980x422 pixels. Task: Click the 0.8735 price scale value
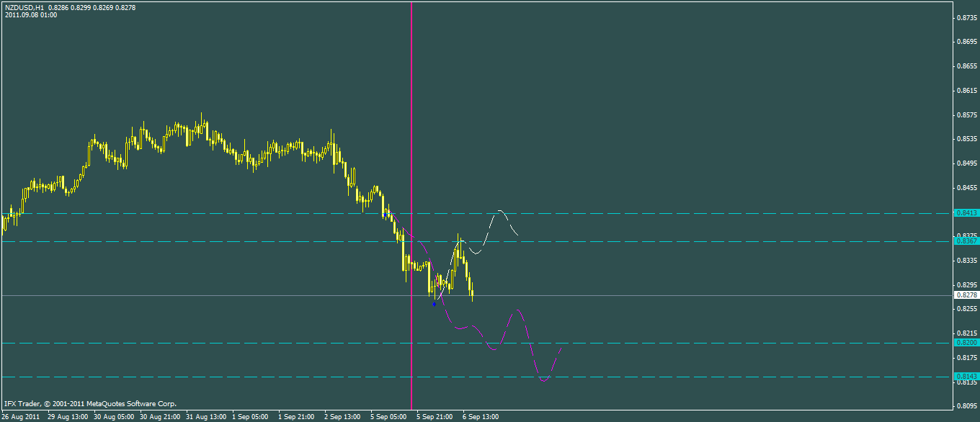[x=966, y=17]
